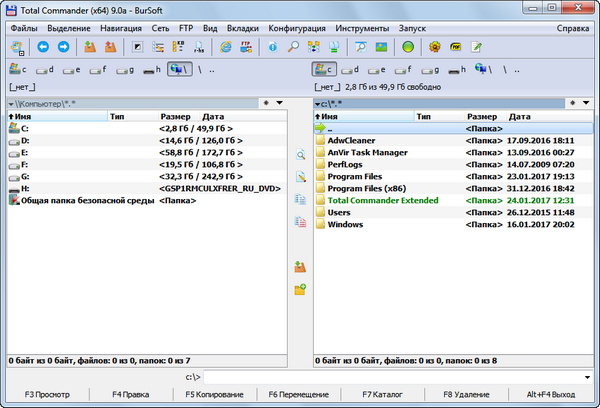This screenshot has width=600, height=408.
Task: Click the edit pencil icon in middle bar
Action: [x=300, y=177]
